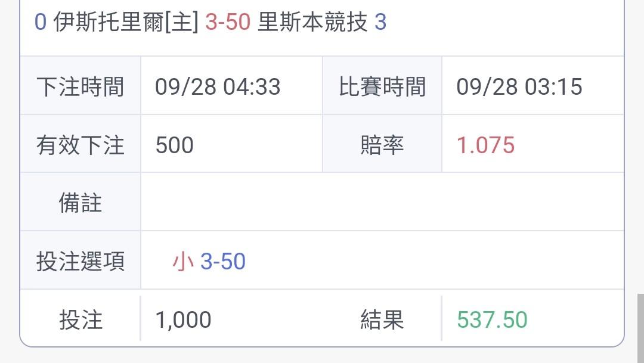
Task: Click the red odds value 1.075
Action: point(485,145)
